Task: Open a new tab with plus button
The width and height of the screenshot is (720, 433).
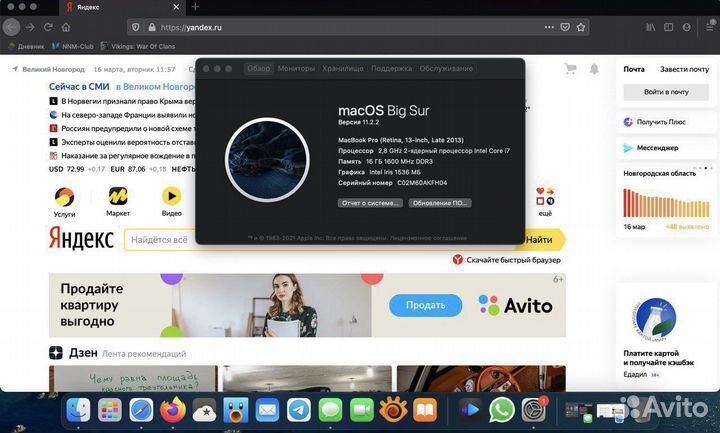Action: (x=195, y=7)
